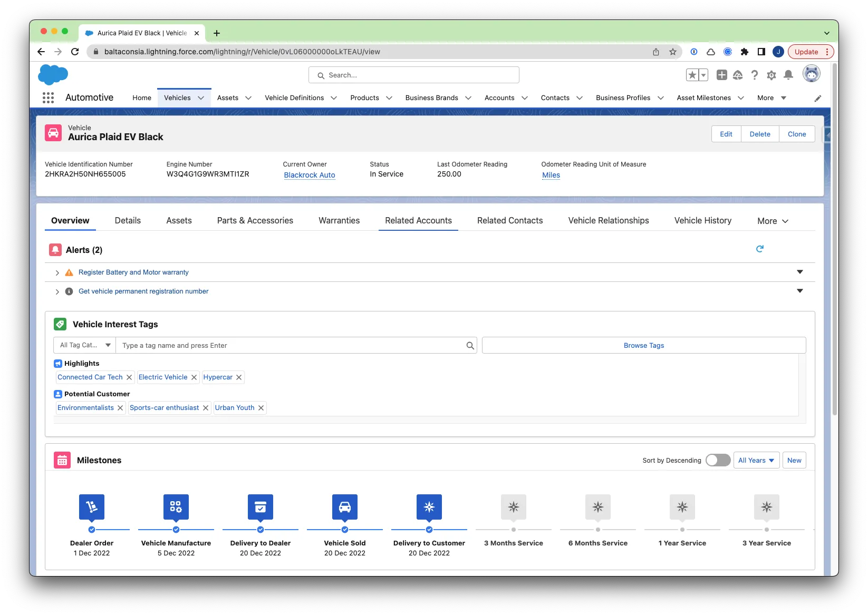Remove the Hypercar tag
Screen dimensions: 868x615
239,377
